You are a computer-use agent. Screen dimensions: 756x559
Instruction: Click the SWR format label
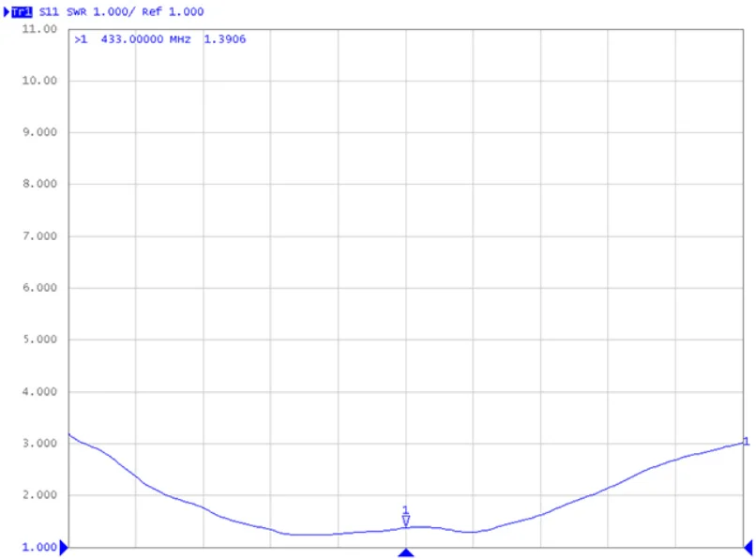(x=77, y=11)
